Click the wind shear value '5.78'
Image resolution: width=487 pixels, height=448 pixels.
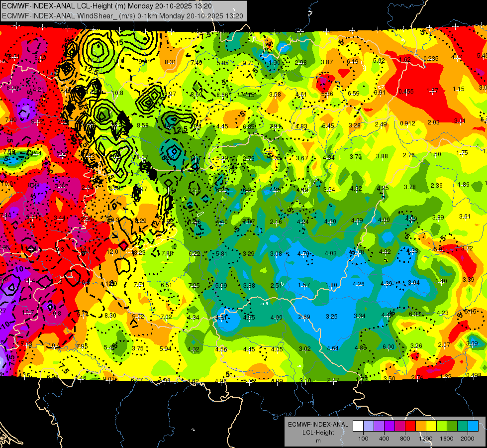[358, 252]
